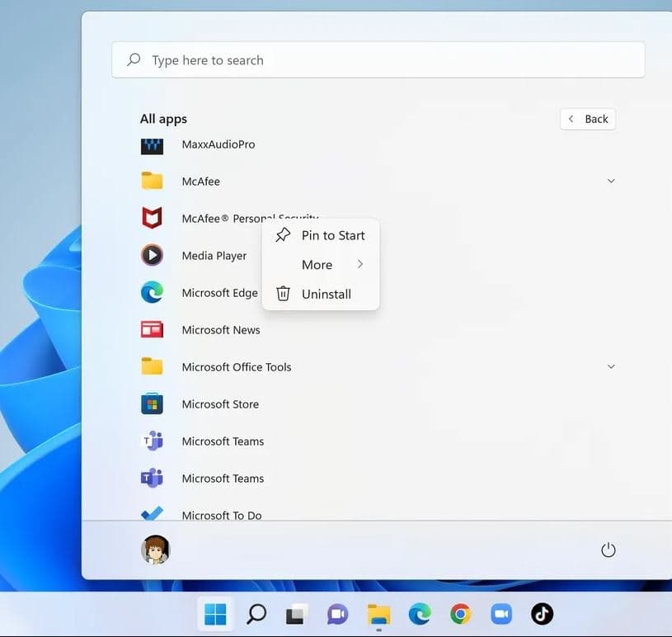Open the MaxxAudioPro app icon
The height and width of the screenshot is (637, 672).
pyautogui.click(x=153, y=144)
